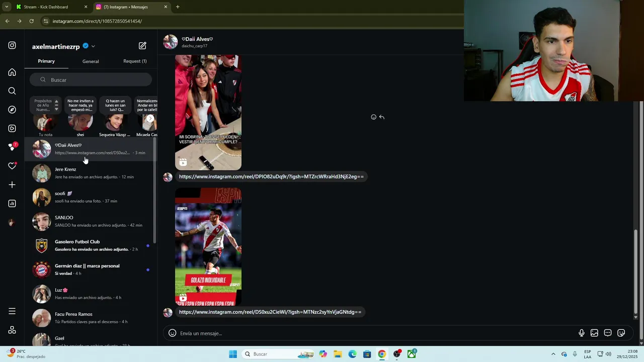Click the 'Envía un mensaje' input
The height and width of the screenshot is (362, 644).
tap(377, 333)
